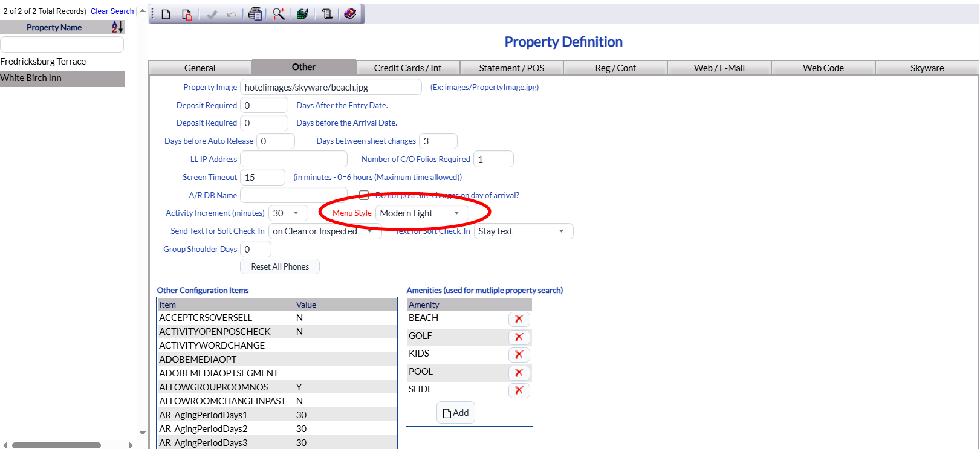Viewport: 980px width, 449px height.
Task: Click the printer icon in the toolbar
Action: (x=255, y=15)
